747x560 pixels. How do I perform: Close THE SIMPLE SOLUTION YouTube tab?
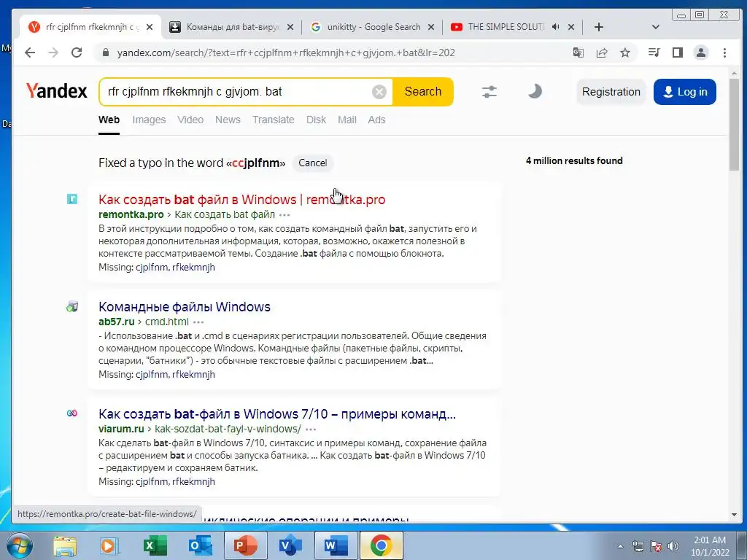[571, 27]
